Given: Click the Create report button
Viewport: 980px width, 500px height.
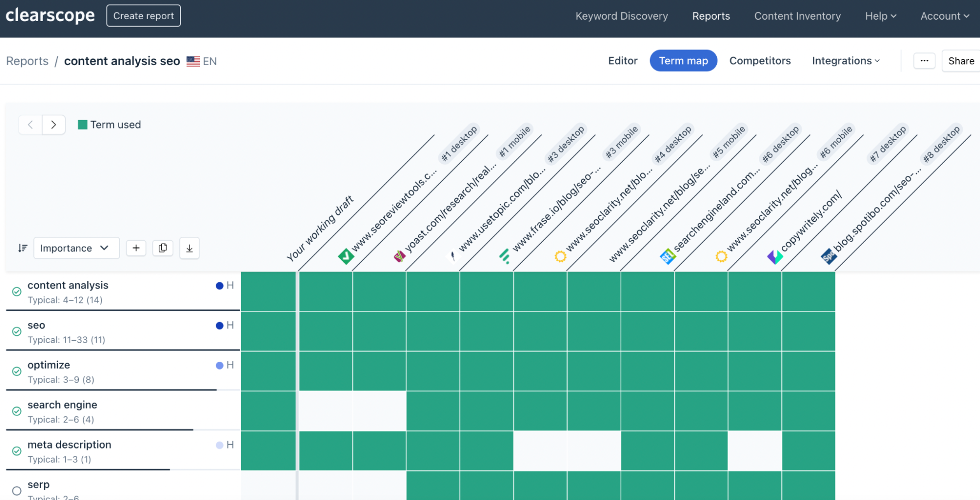Looking at the screenshot, I should [x=143, y=15].
